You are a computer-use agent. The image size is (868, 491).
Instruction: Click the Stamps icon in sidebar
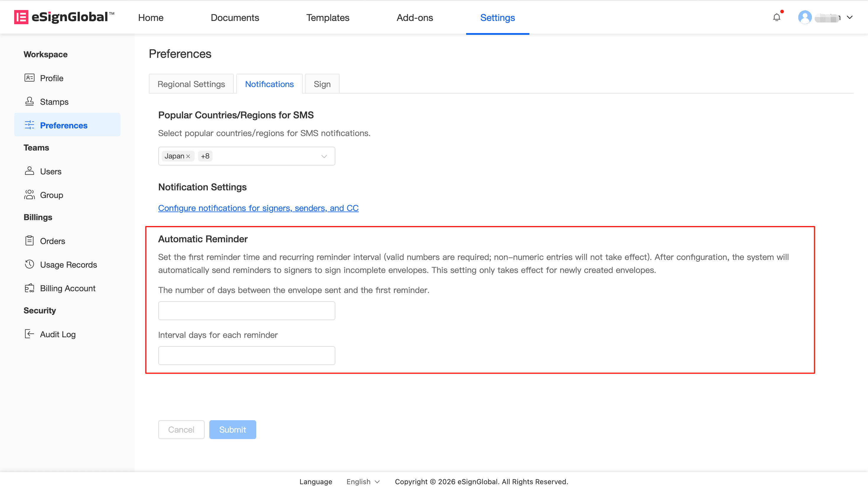pyautogui.click(x=29, y=102)
